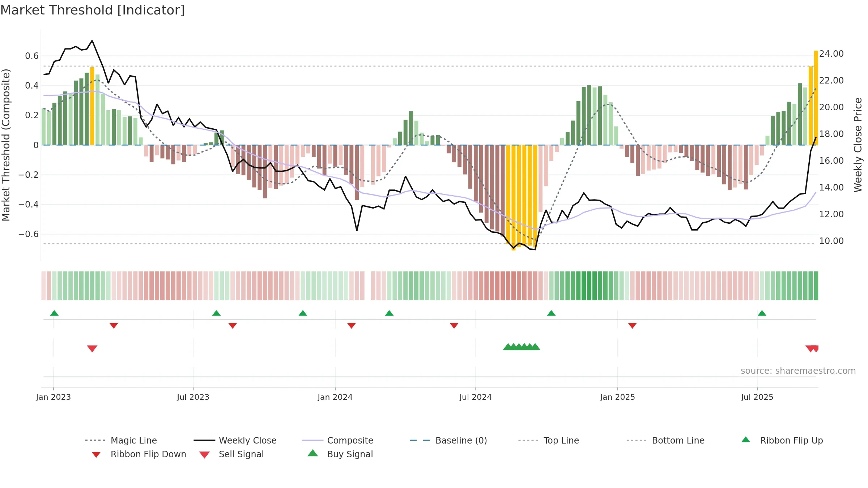
Task: Click the Bottom Line legend entry
Action: point(665,440)
